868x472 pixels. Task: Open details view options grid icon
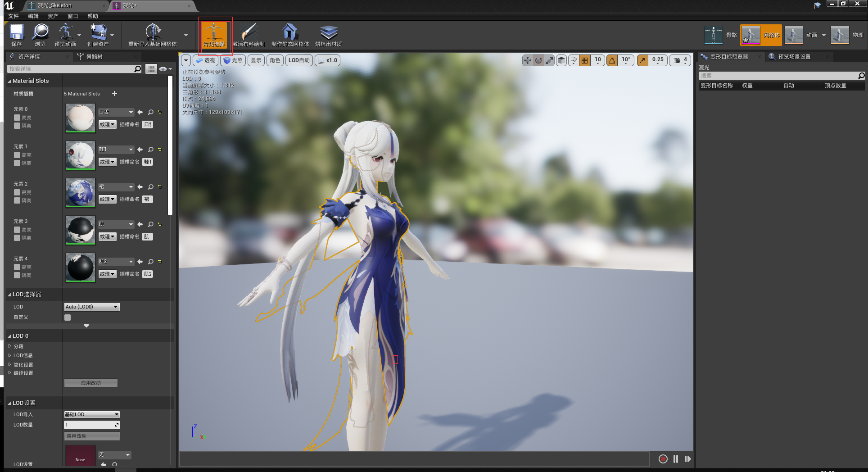pyautogui.click(x=151, y=69)
